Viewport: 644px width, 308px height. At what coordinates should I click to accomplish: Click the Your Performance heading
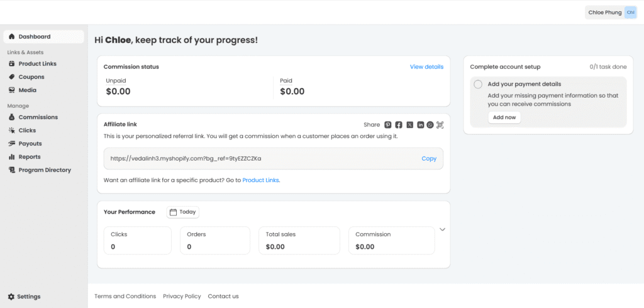coord(130,212)
